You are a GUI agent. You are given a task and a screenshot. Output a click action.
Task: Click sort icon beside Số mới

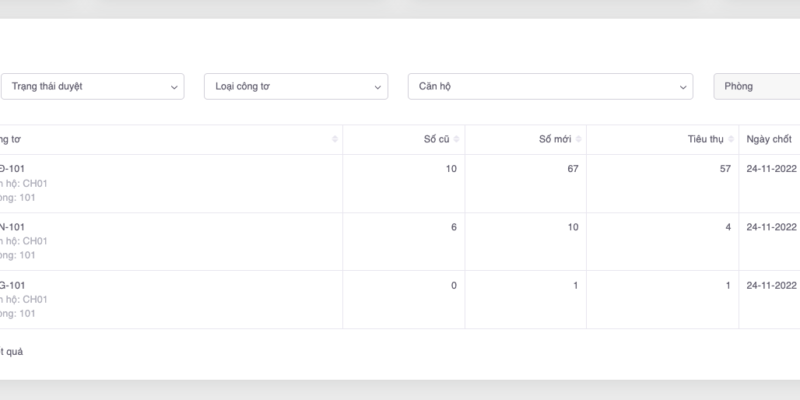click(x=578, y=140)
